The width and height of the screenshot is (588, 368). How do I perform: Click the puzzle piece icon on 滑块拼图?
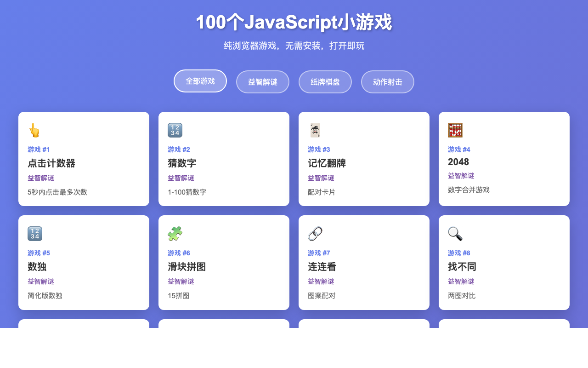175,234
